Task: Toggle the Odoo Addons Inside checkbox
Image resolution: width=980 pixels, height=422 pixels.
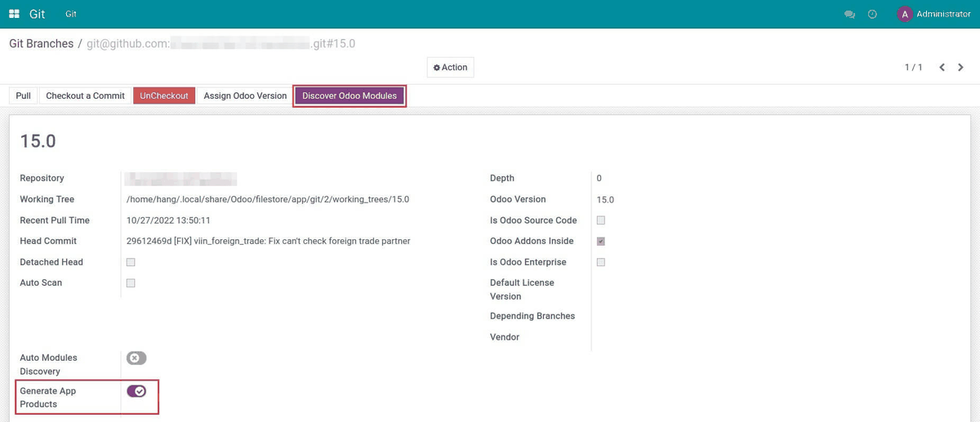Action: [601, 241]
